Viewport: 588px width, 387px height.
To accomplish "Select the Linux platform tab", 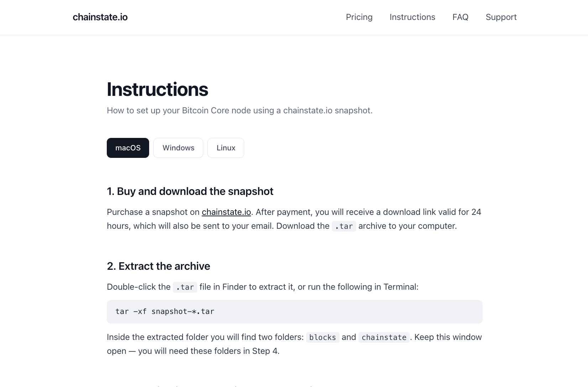I will 226,148.
